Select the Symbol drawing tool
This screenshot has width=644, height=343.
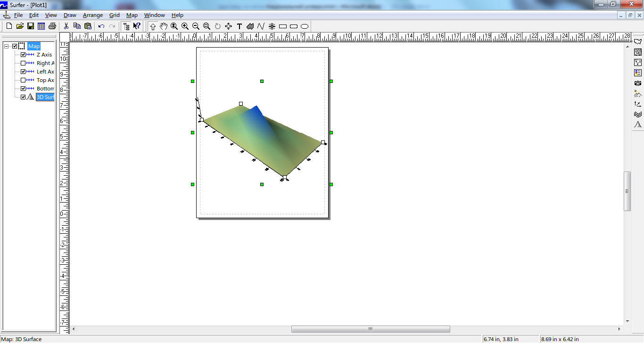point(272,26)
